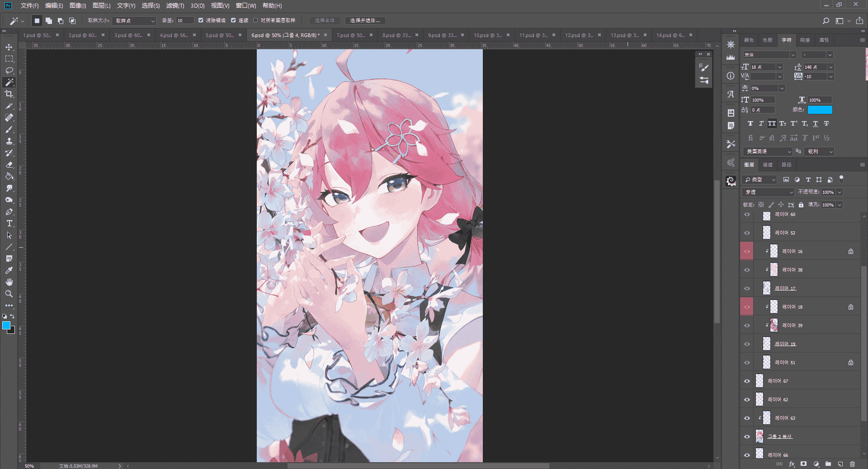Click the 选择并遮住... button

pyautogui.click(x=365, y=21)
